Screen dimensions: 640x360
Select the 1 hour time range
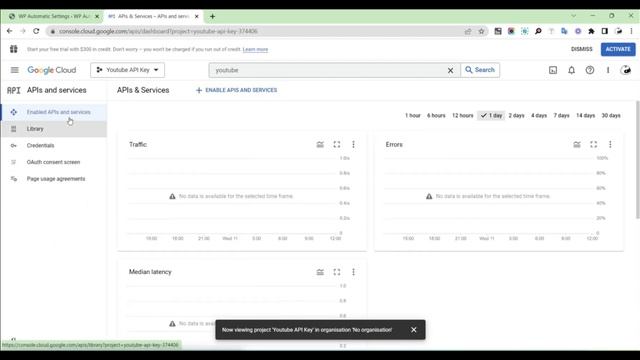tap(413, 116)
